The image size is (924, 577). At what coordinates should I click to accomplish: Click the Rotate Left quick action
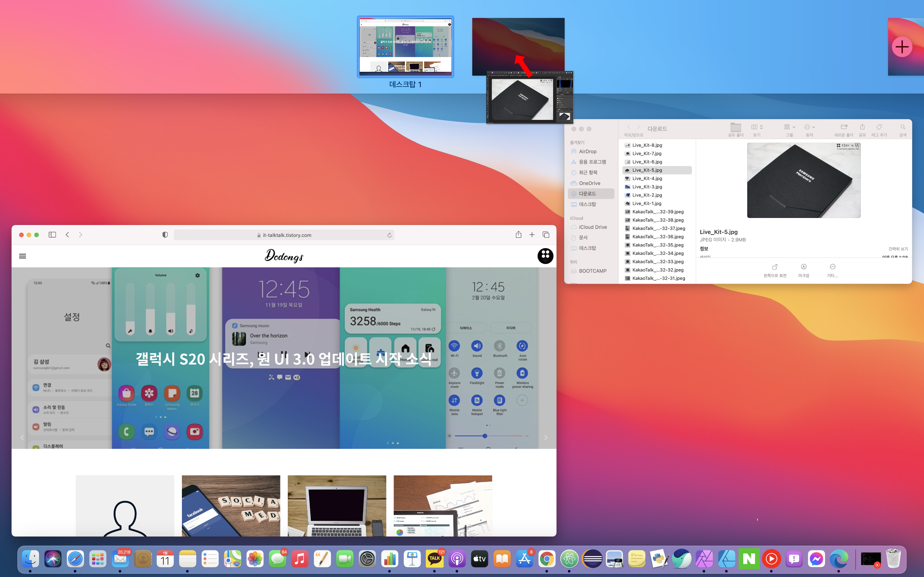[775, 267]
